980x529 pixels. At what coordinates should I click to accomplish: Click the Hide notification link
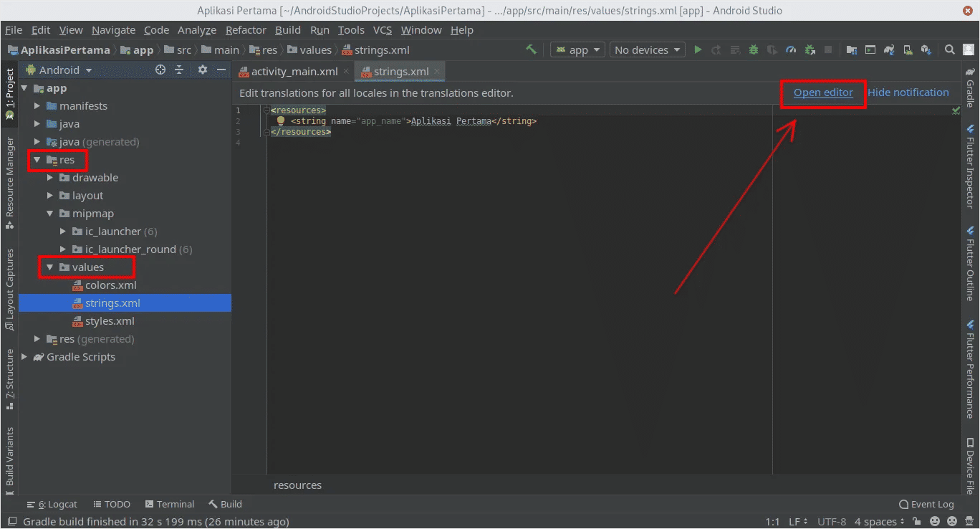(908, 92)
